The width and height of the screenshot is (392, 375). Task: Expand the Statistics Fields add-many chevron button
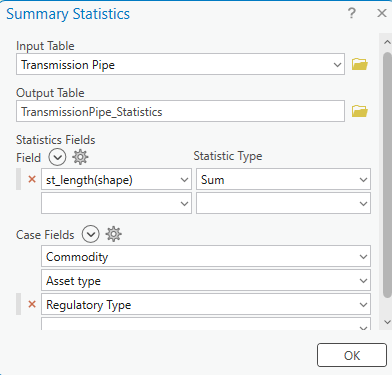[x=57, y=157]
